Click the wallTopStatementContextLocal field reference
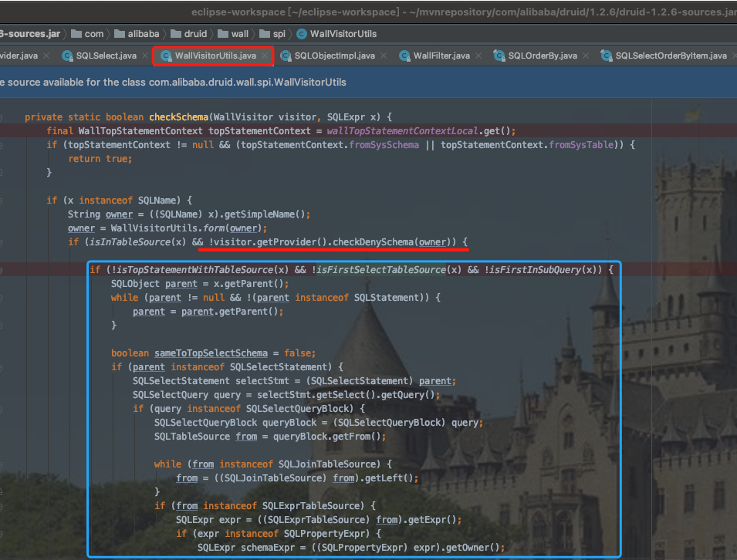The image size is (737, 560). [x=402, y=131]
